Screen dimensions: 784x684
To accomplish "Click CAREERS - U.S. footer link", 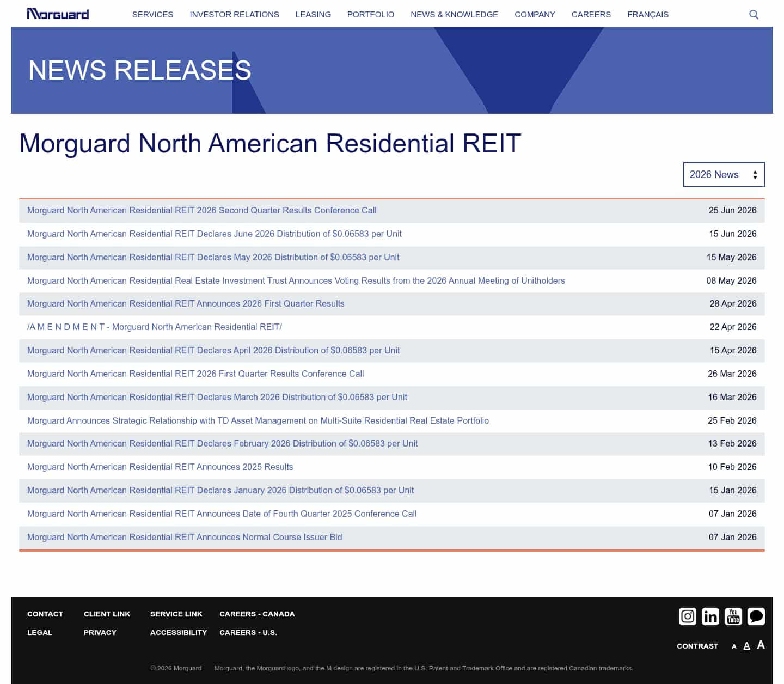I will 248,632.
